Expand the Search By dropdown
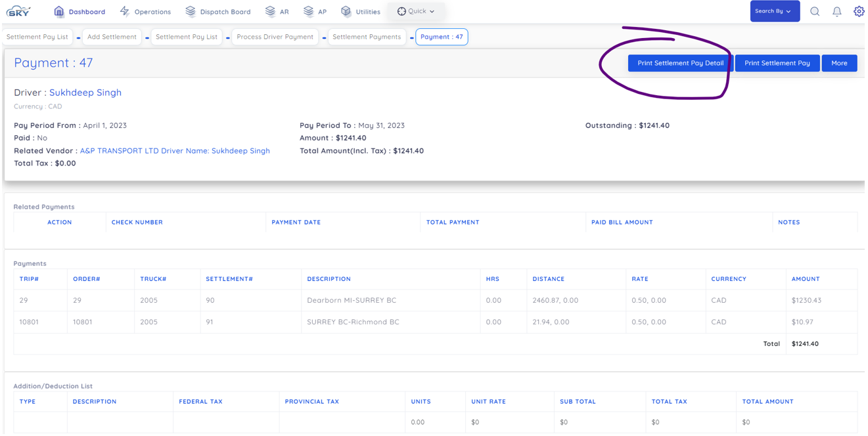868x436 pixels. click(774, 11)
